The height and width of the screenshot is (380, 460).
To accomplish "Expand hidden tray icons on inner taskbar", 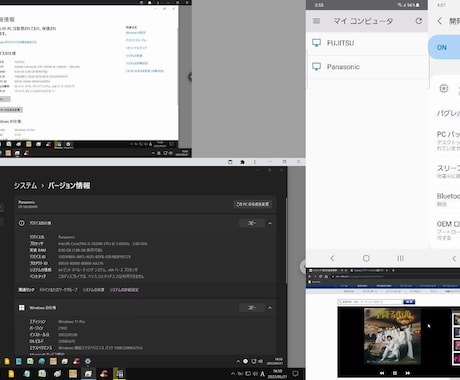I will coord(238,361).
